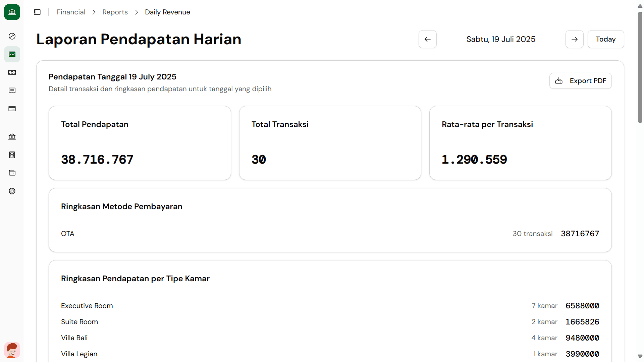
Task: Select the reports chart icon in sidebar
Action: coord(12,54)
